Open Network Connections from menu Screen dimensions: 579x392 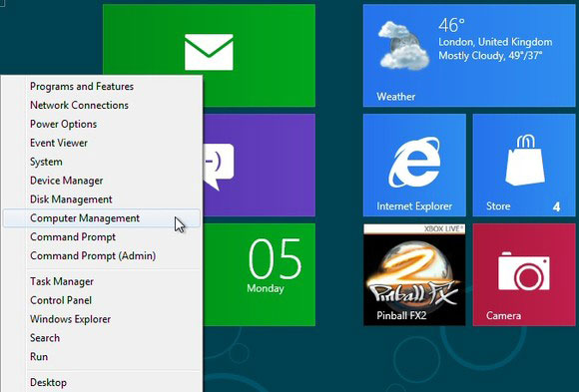(x=102, y=105)
